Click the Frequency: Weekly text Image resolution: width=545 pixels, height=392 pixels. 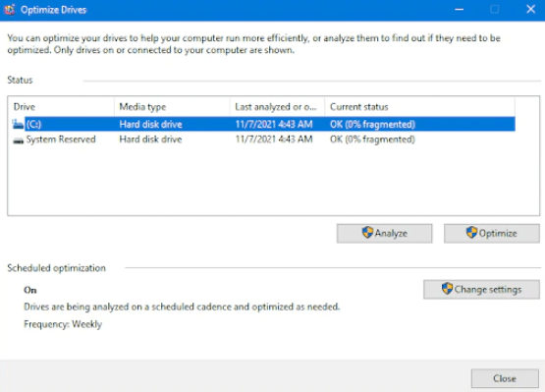coord(63,324)
